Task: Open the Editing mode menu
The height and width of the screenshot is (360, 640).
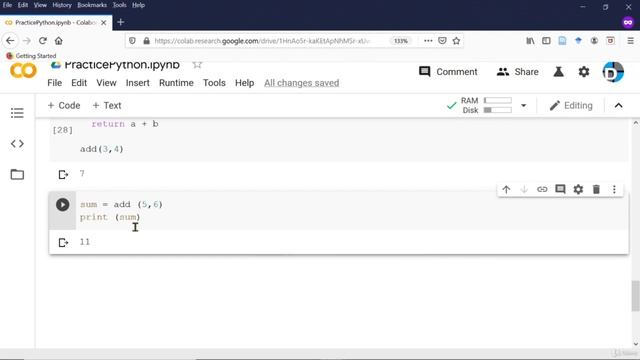Action: pyautogui.click(x=571, y=105)
